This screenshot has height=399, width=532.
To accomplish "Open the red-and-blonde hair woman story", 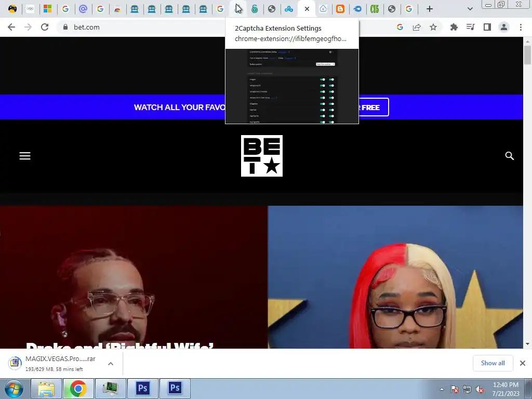I will pyautogui.click(x=395, y=277).
